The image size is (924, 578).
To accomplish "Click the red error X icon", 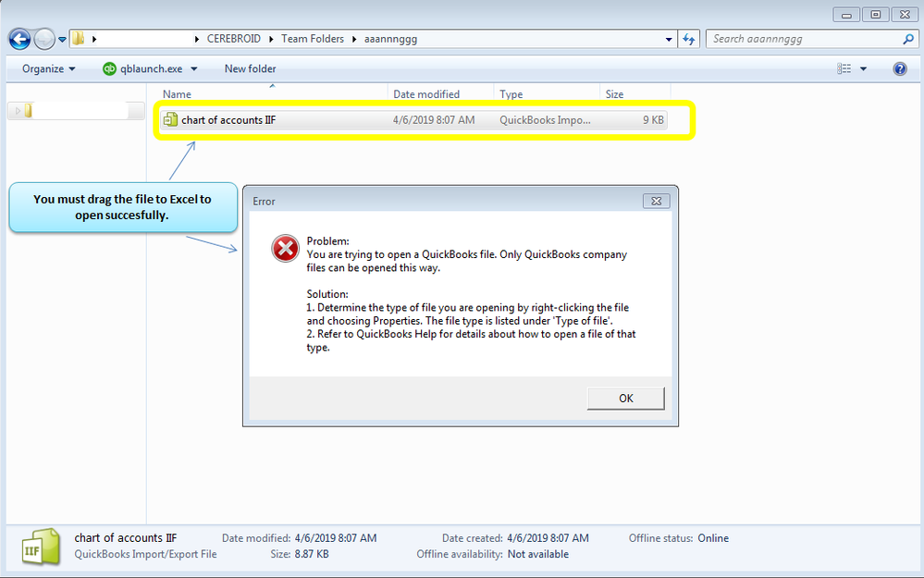I will coord(285,248).
